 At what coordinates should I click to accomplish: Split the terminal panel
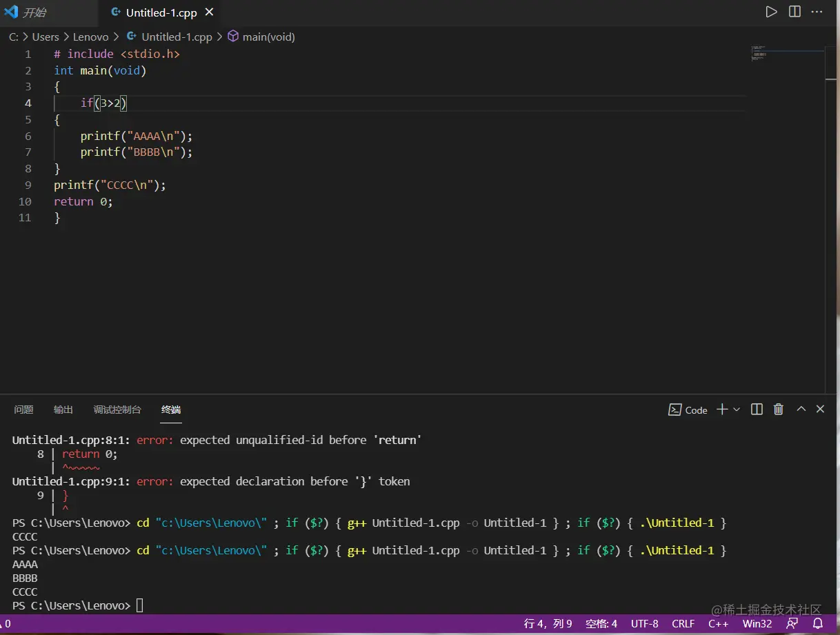pyautogui.click(x=757, y=410)
